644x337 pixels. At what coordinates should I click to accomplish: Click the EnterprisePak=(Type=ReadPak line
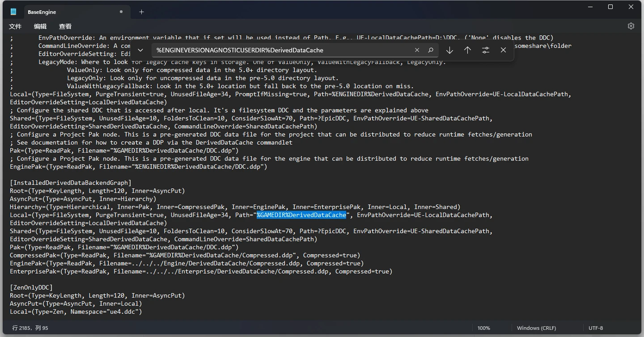(201, 272)
